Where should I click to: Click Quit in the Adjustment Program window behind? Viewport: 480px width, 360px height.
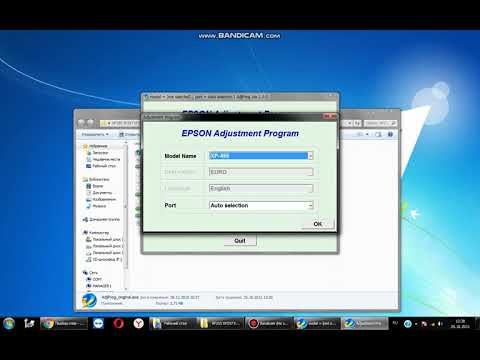click(x=240, y=241)
